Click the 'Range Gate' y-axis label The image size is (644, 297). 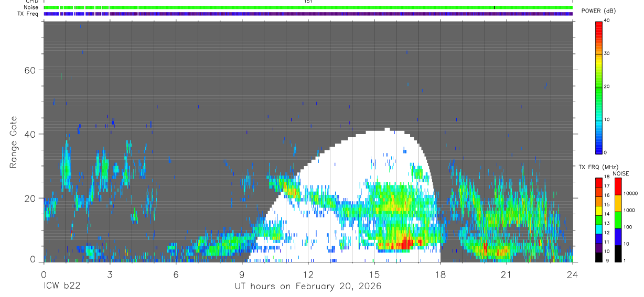[13, 142]
